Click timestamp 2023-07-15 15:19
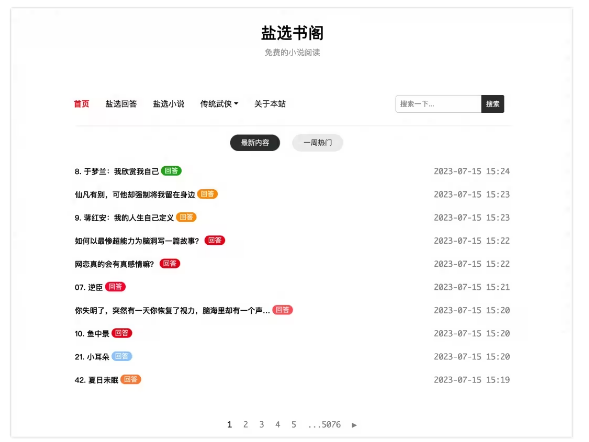 coord(472,380)
